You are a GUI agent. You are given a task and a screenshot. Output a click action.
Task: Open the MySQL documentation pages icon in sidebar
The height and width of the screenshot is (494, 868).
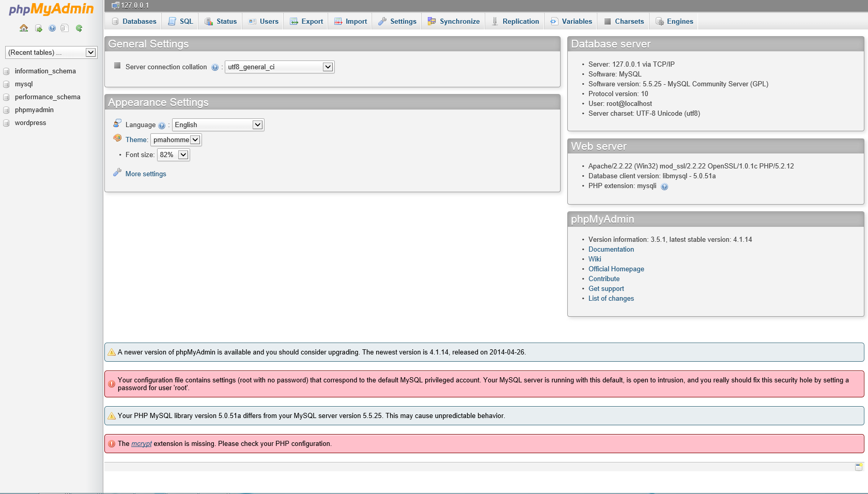(x=65, y=28)
